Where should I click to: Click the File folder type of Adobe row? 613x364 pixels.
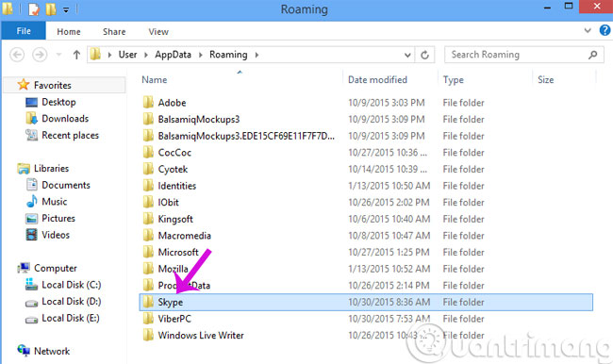463,103
